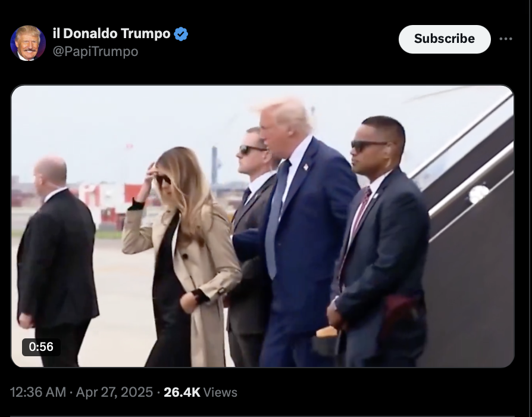
Task: Open the il Donaldo Trumpo display name
Action: pyautogui.click(x=112, y=33)
